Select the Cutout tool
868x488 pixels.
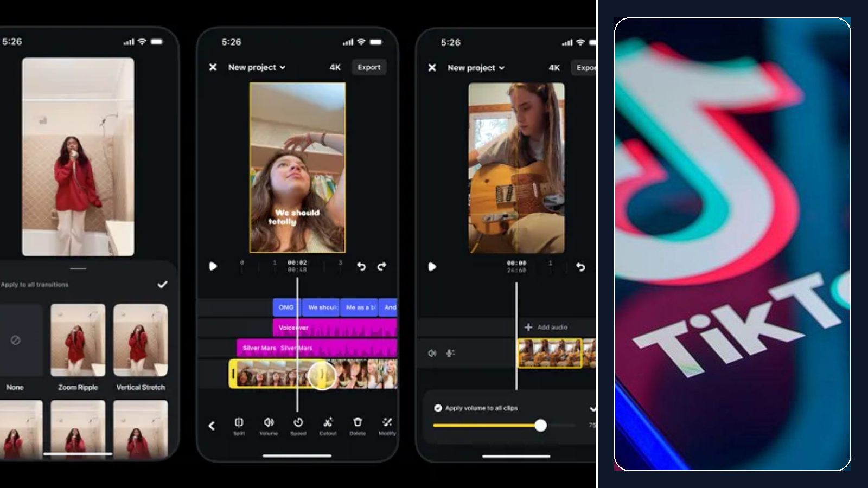(x=328, y=426)
